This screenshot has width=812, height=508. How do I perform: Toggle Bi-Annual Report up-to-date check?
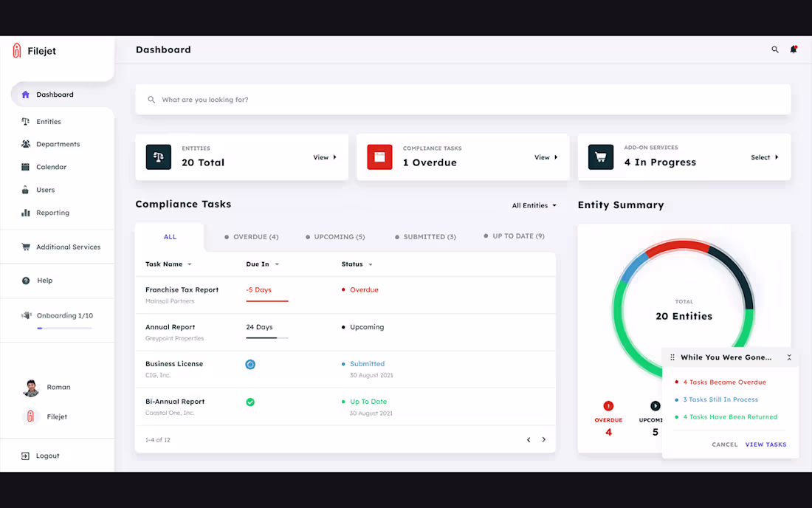250,401
